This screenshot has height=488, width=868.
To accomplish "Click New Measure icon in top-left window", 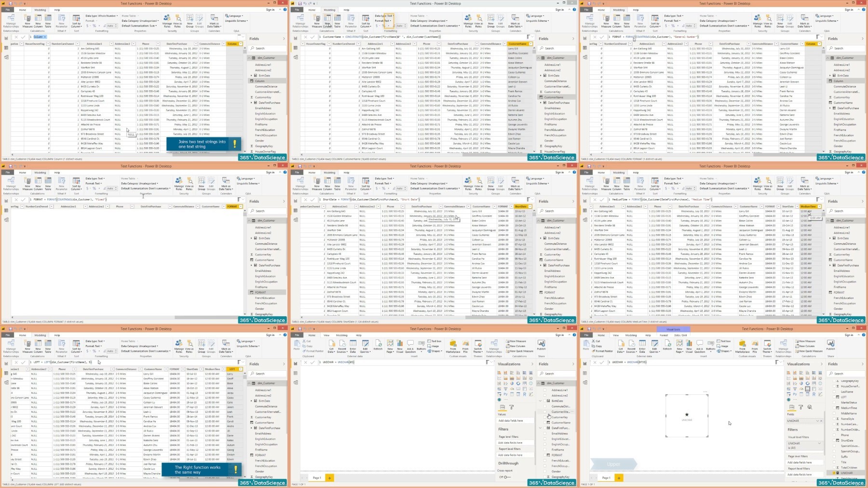I will tap(27, 18).
